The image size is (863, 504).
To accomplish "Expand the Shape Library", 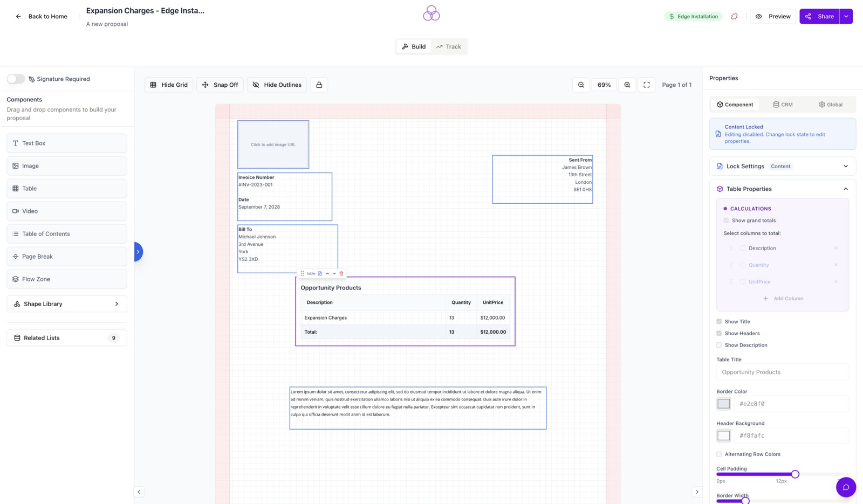I will click(x=67, y=304).
